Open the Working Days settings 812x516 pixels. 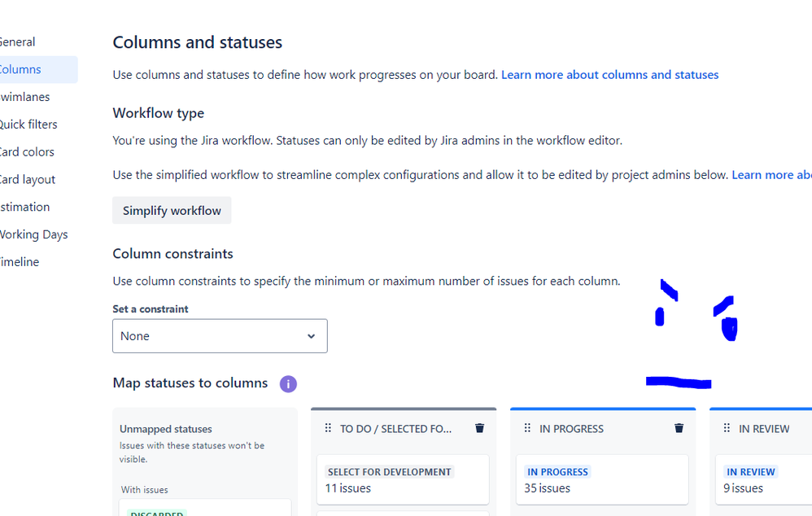click(33, 234)
